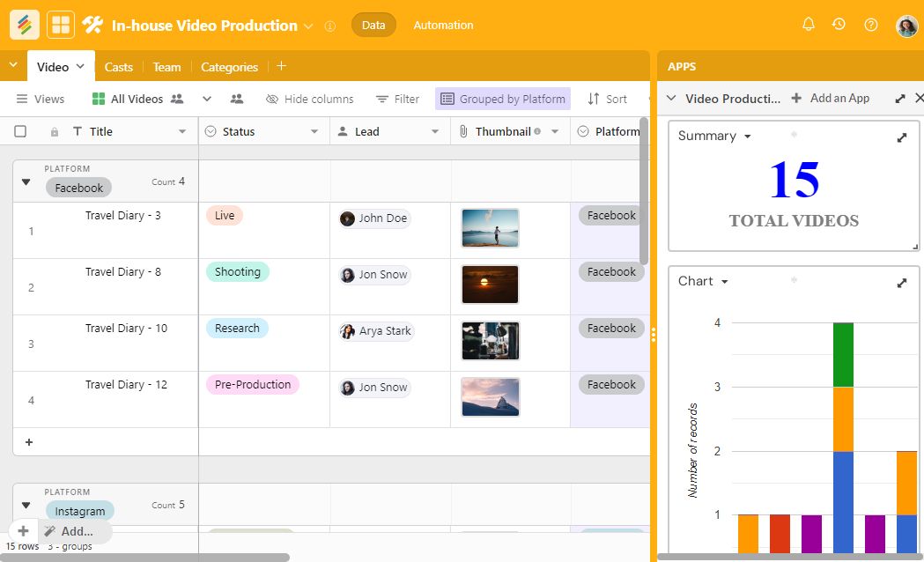The width and height of the screenshot is (924, 562).
Task: Switch to the Automation tab
Action: click(x=443, y=25)
